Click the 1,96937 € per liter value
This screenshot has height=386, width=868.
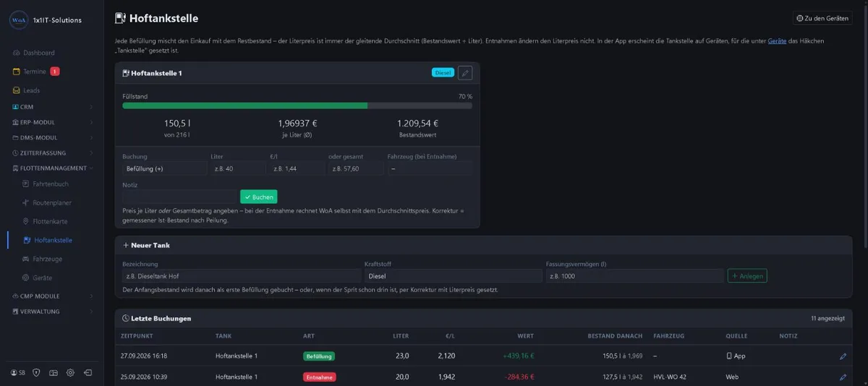click(297, 124)
